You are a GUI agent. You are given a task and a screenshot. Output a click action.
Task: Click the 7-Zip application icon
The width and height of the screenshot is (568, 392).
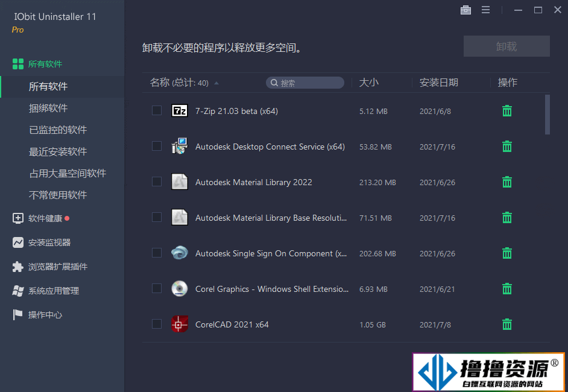[179, 110]
